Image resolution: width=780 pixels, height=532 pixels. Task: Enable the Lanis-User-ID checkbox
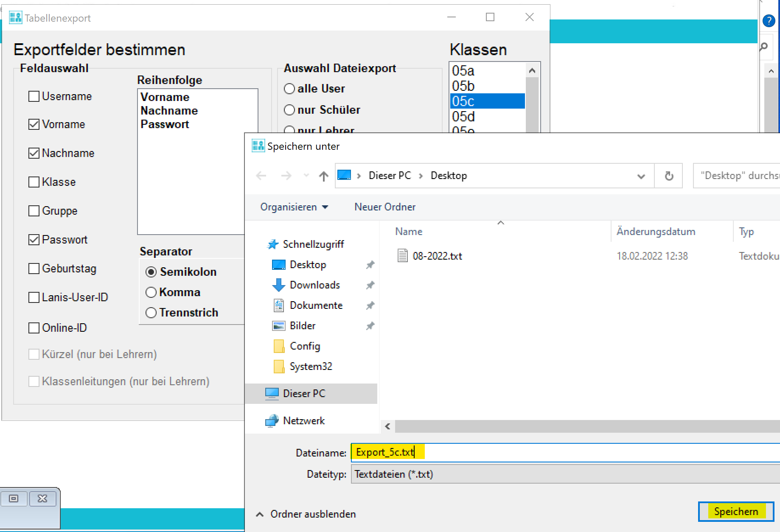click(x=34, y=297)
